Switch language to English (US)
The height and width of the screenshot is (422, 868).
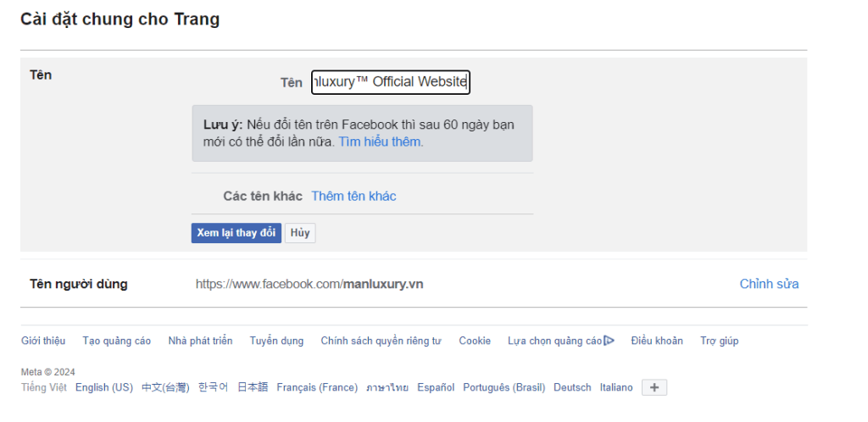[x=104, y=387]
